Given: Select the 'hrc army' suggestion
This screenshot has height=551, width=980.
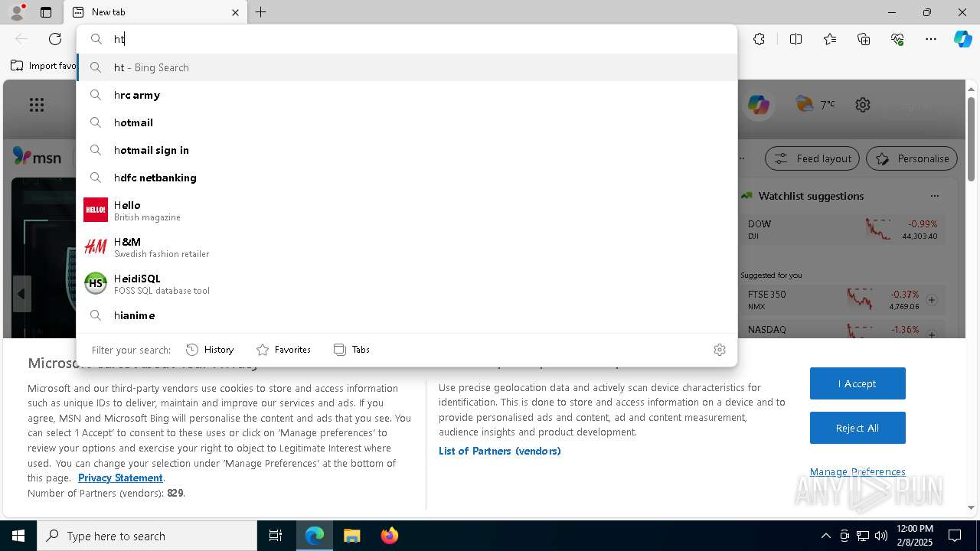Looking at the screenshot, I should coord(407,95).
